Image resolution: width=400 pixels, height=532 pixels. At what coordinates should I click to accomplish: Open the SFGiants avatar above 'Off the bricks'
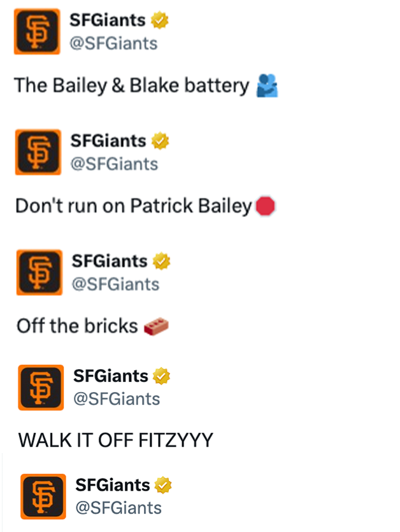coord(39,272)
